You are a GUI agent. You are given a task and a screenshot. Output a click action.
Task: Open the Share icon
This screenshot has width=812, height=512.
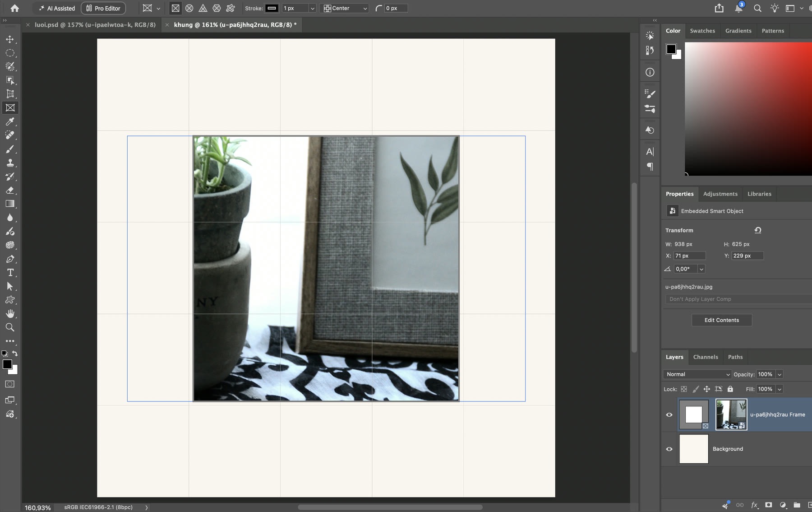coord(719,8)
